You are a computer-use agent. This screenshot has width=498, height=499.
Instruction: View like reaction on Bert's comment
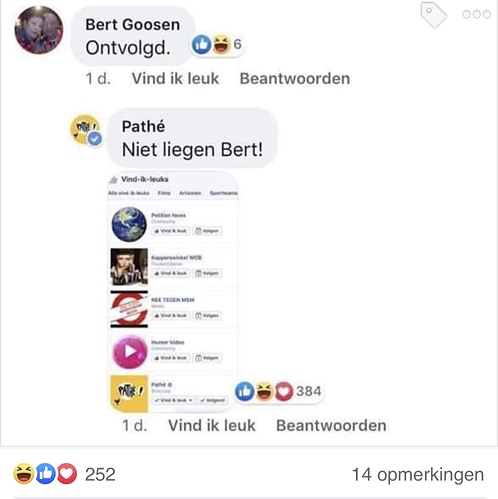tap(201, 44)
